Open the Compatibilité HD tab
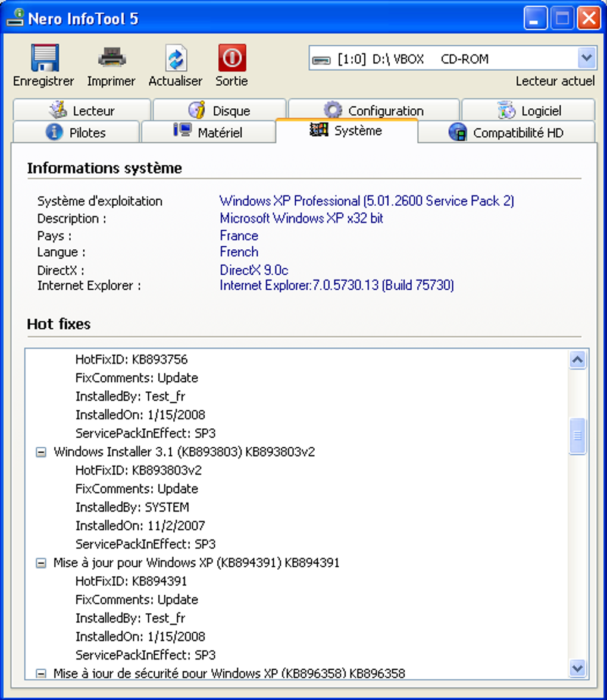 [x=506, y=132]
